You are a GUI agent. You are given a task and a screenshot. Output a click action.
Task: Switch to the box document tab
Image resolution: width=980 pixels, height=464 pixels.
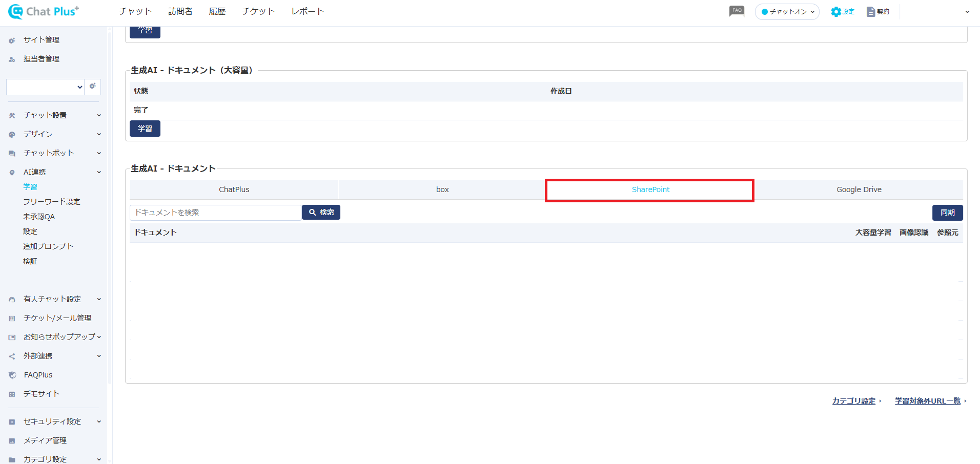(442, 189)
